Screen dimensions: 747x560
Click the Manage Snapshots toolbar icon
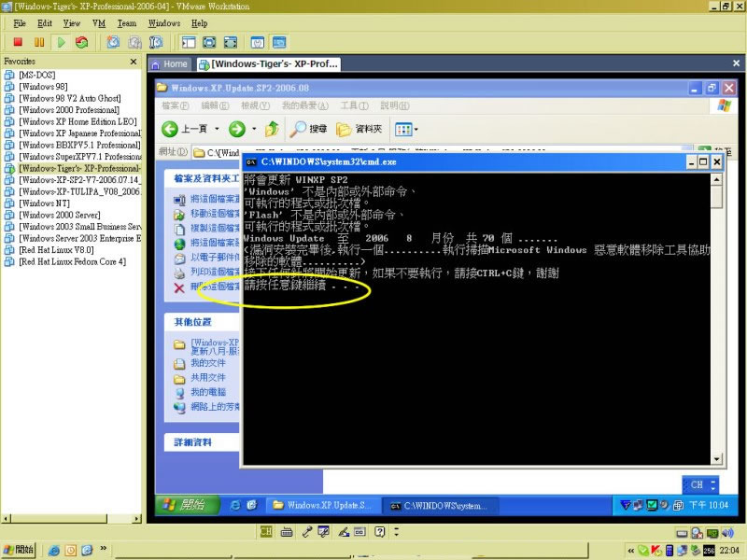pyautogui.click(x=156, y=42)
